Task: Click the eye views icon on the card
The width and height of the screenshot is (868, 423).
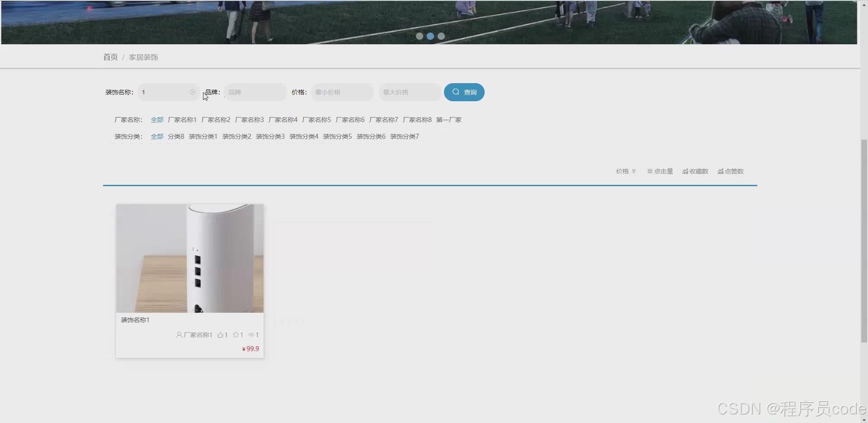Action: (x=251, y=335)
